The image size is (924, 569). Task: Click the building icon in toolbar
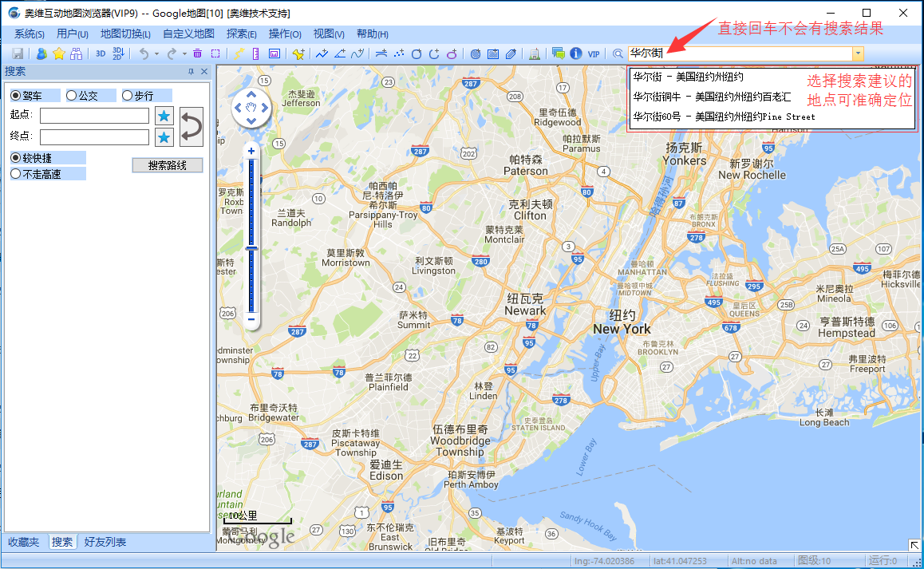[535, 53]
